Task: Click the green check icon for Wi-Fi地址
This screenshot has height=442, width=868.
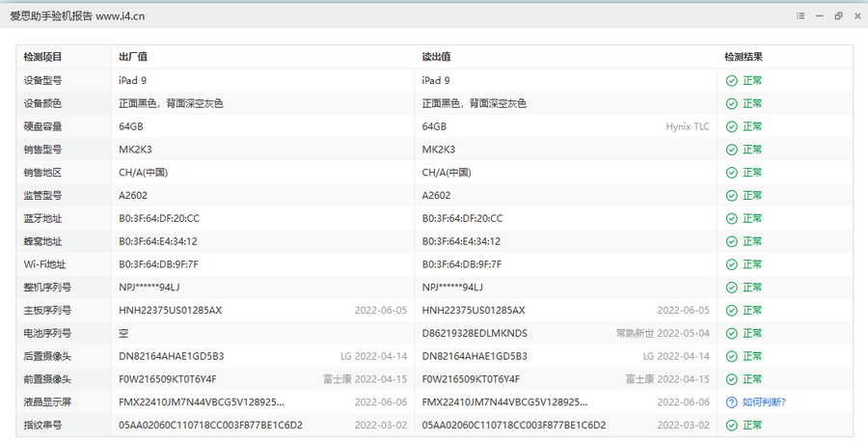Action: 731,264
